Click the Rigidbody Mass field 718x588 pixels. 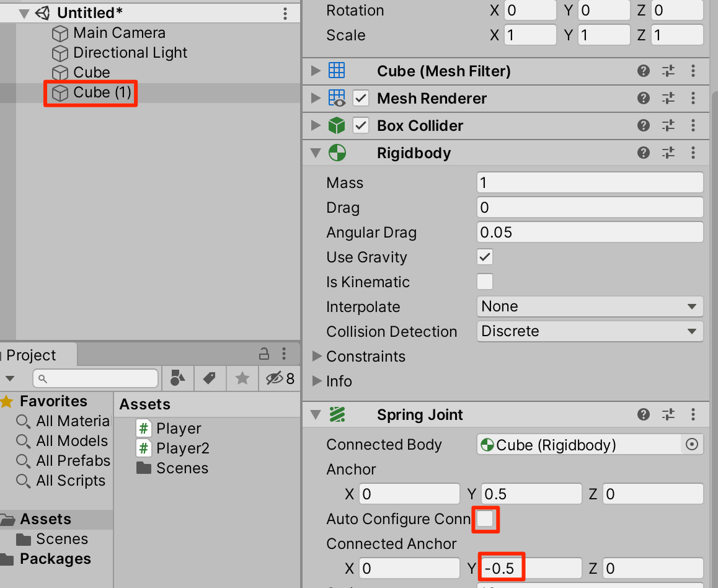(x=590, y=183)
